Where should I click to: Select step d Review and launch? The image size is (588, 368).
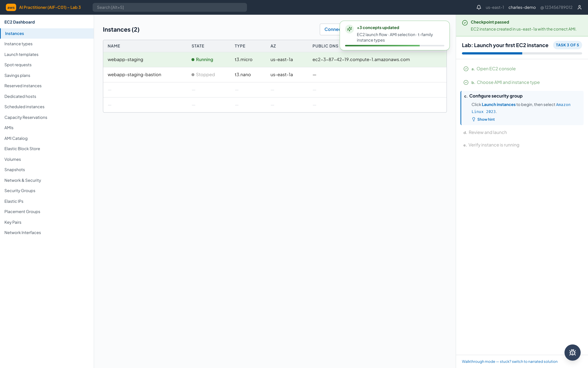click(488, 132)
